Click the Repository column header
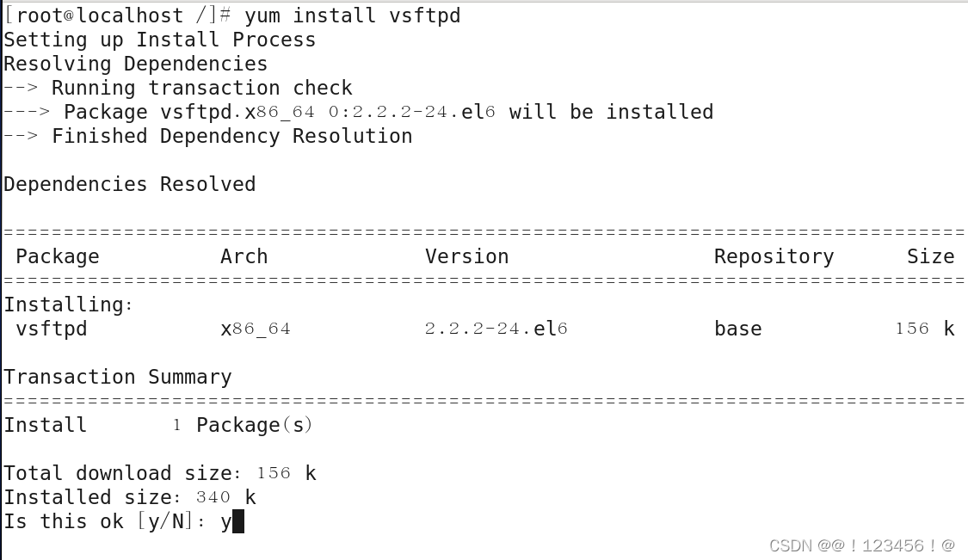968x560 pixels. [x=774, y=256]
